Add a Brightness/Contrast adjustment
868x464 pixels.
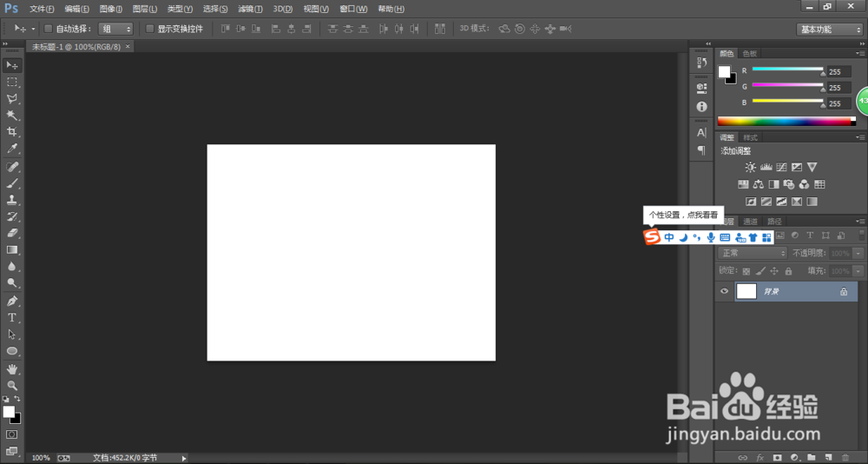[x=750, y=167]
